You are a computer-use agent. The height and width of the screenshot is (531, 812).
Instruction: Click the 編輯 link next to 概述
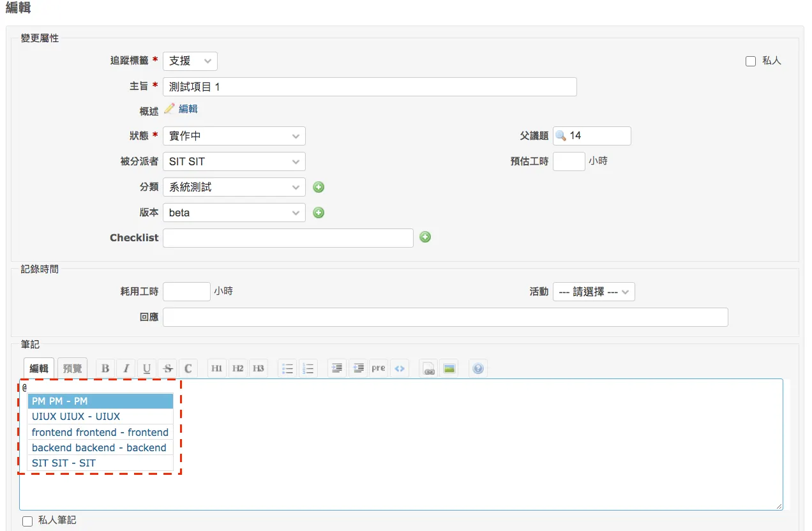point(188,109)
